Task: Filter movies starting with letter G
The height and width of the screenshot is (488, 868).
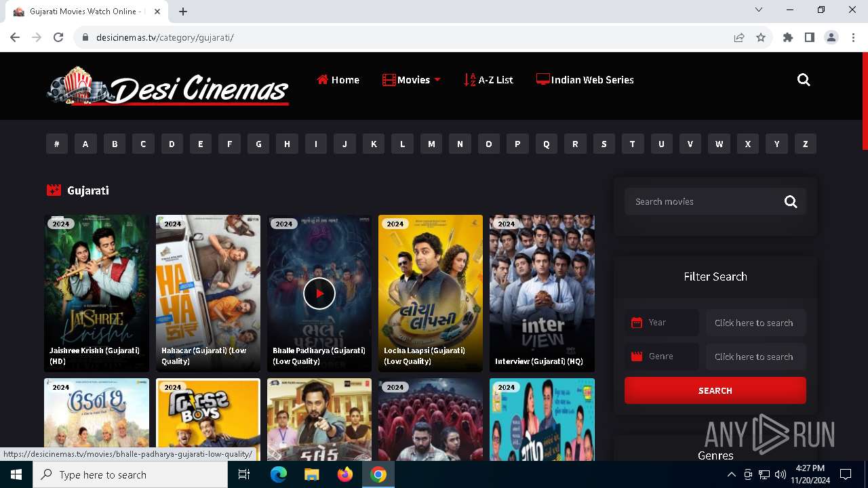Action: (x=258, y=144)
